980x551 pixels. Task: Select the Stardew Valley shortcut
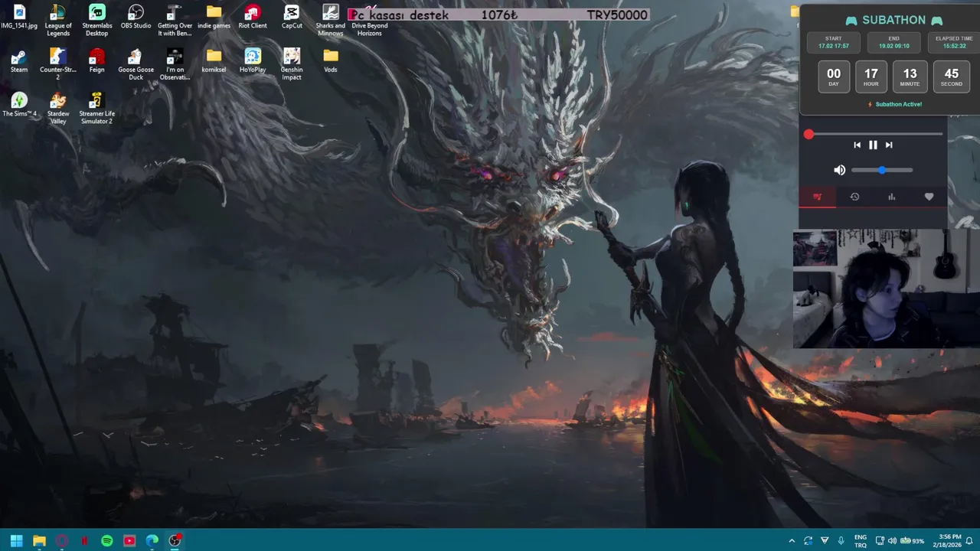tap(58, 109)
